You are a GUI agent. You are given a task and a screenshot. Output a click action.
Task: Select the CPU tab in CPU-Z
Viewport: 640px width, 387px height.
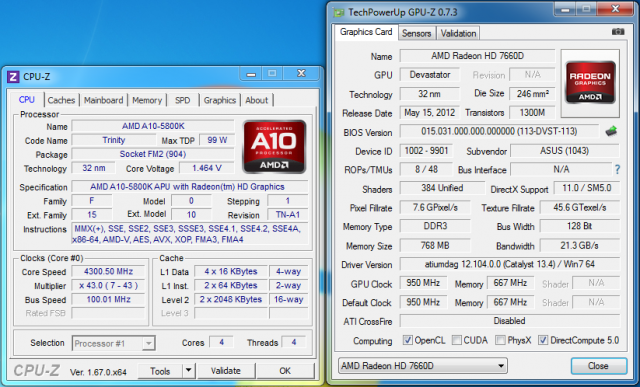tap(27, 99)
